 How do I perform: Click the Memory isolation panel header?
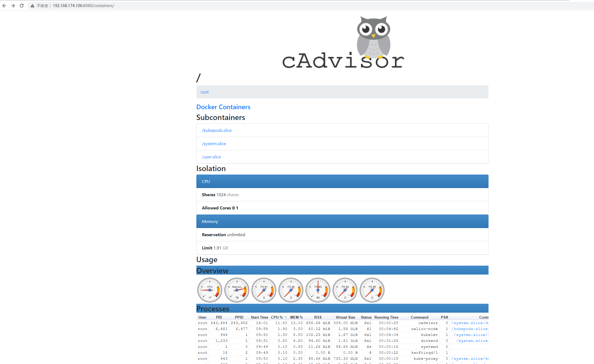342,221
